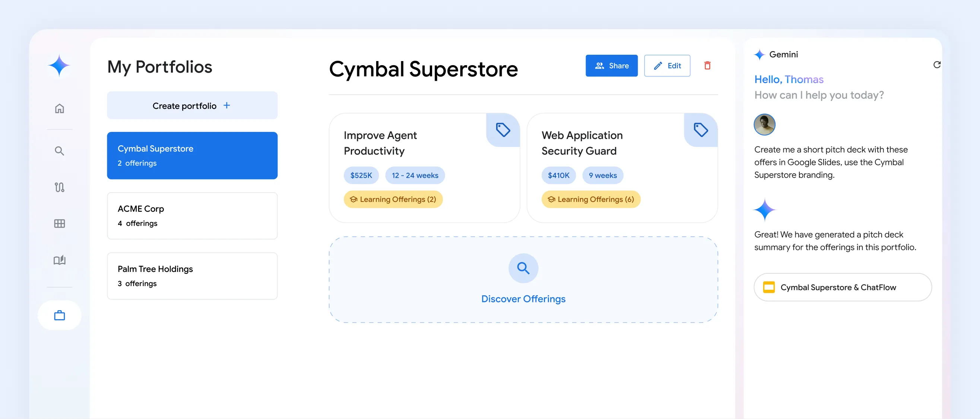Screen dimensions: 980x419
Task: Open the Home icon in sidebar
Action: (59, 108)
